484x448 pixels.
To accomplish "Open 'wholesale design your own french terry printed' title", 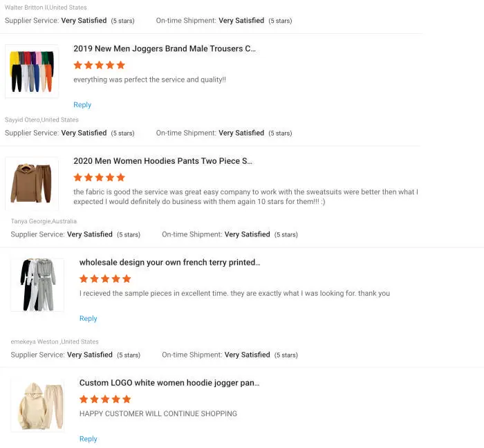I will 169,263.
